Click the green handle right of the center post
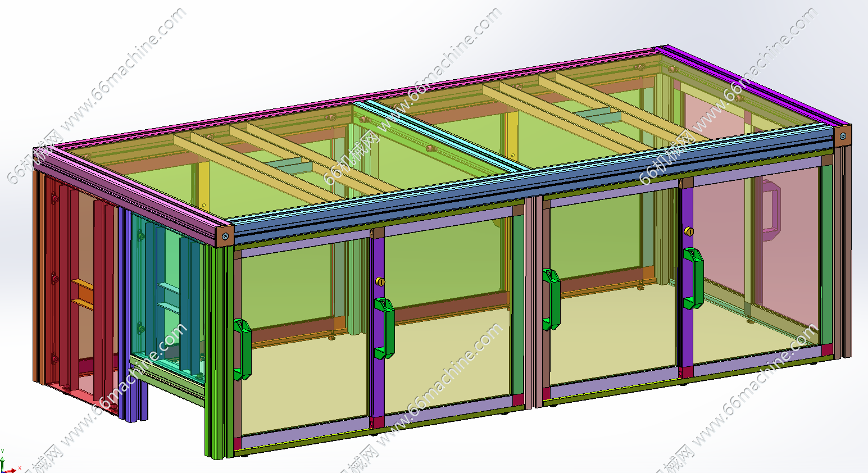868x473 pixels. 551,299
